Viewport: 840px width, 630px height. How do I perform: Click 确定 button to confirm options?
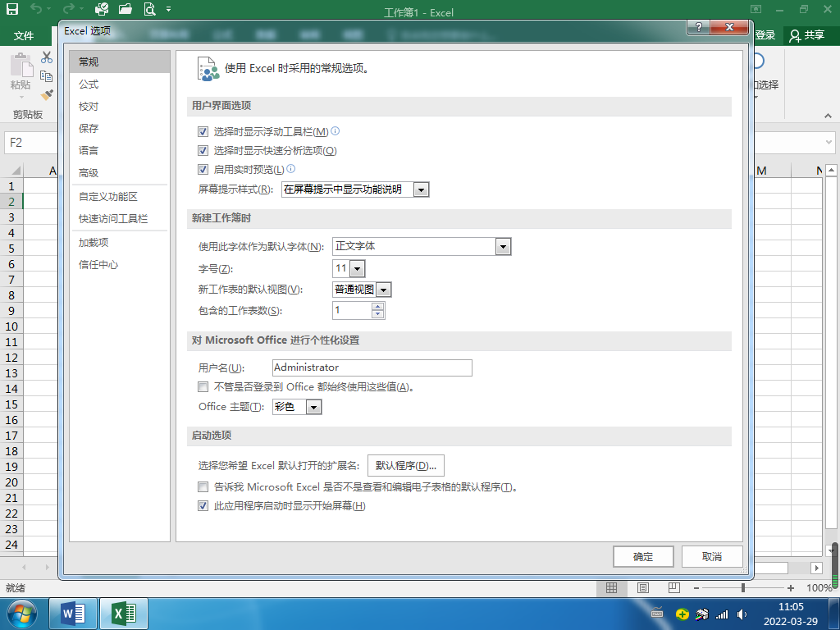pos(643,557)
